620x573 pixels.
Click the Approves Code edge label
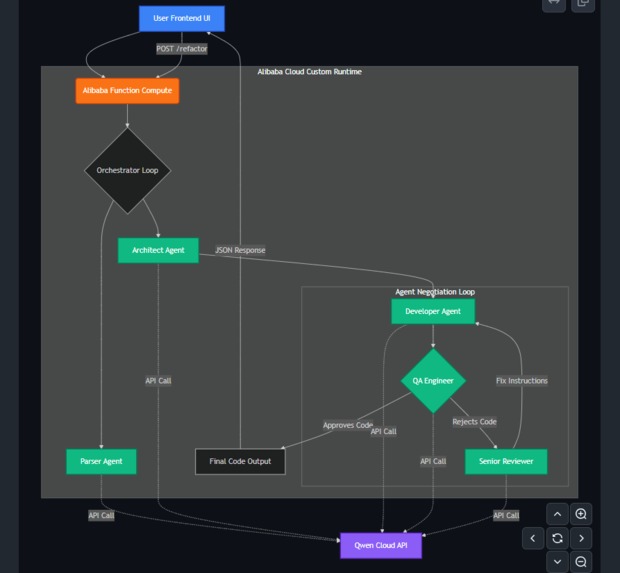pos(348,425)
